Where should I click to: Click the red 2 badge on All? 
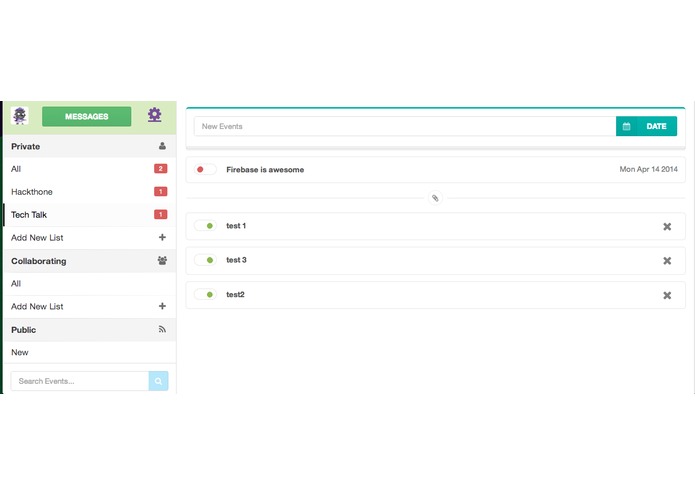160,169
